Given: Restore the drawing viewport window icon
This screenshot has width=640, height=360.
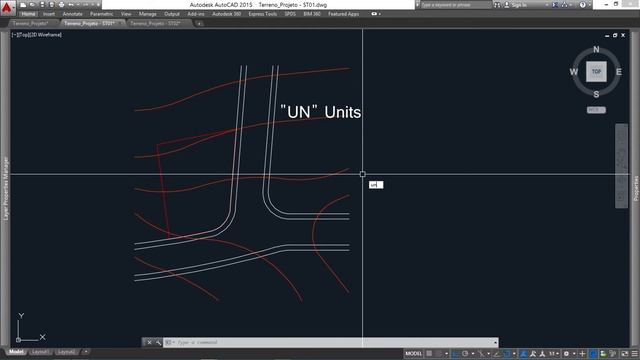Looking at the screenshot, I should (x=615, y=36).
